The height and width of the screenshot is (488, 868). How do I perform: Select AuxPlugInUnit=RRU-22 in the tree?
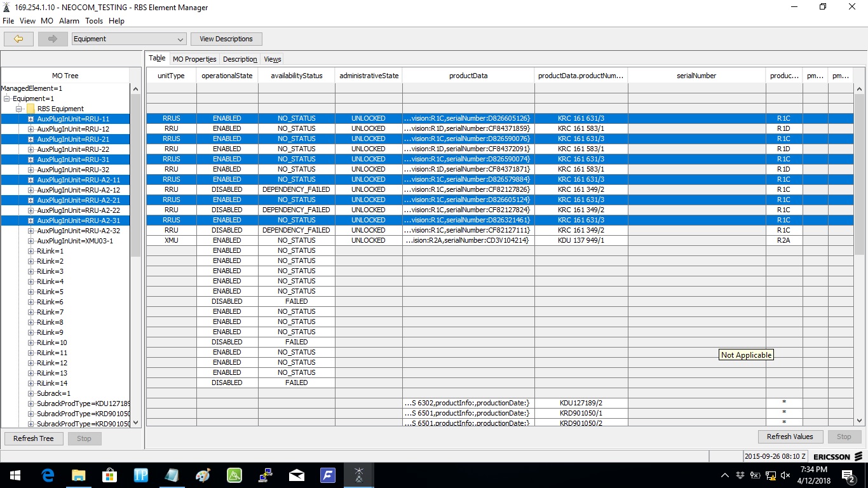(x=73, y=149)
